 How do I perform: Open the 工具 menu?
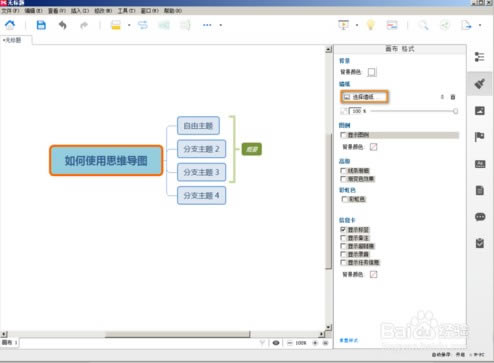pos(126,11)
